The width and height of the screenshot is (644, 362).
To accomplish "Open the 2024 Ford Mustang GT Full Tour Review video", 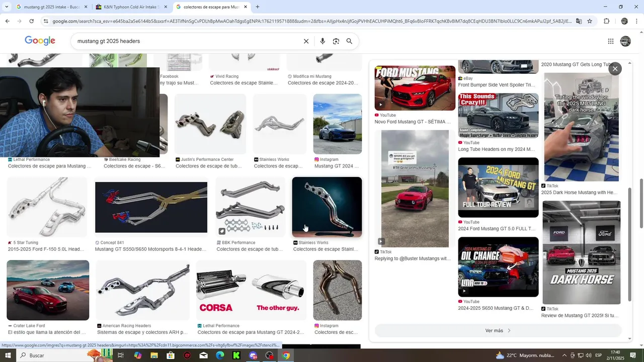I will 498,188.
